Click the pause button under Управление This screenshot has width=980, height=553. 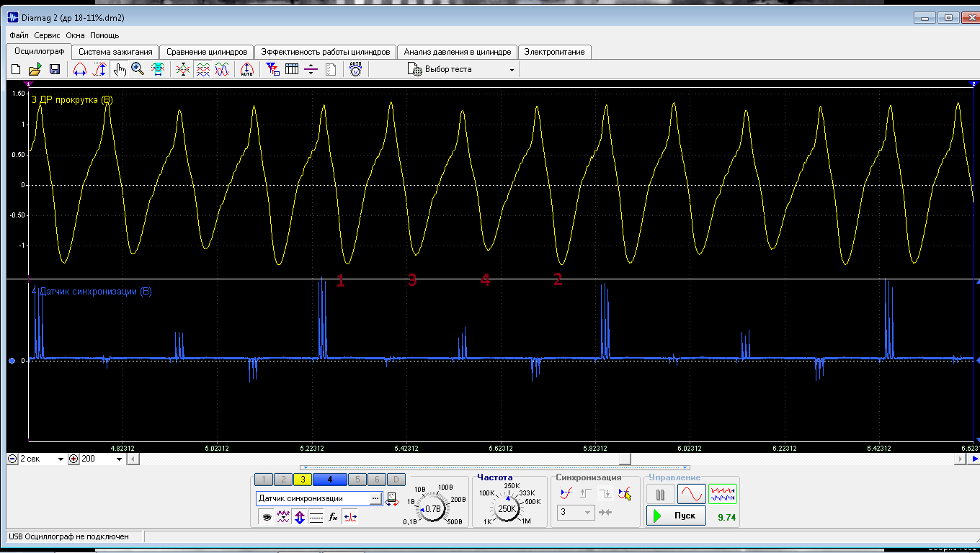click(x=661, y=494)
